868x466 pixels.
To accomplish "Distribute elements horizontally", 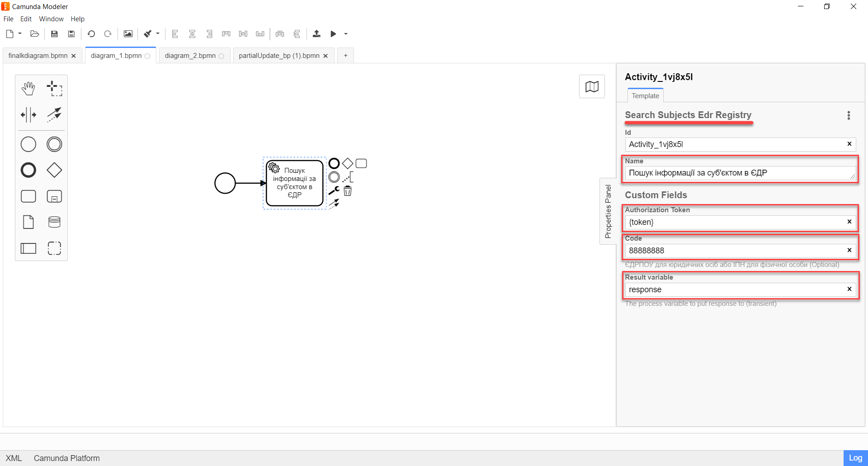I will tap(280, 34).
